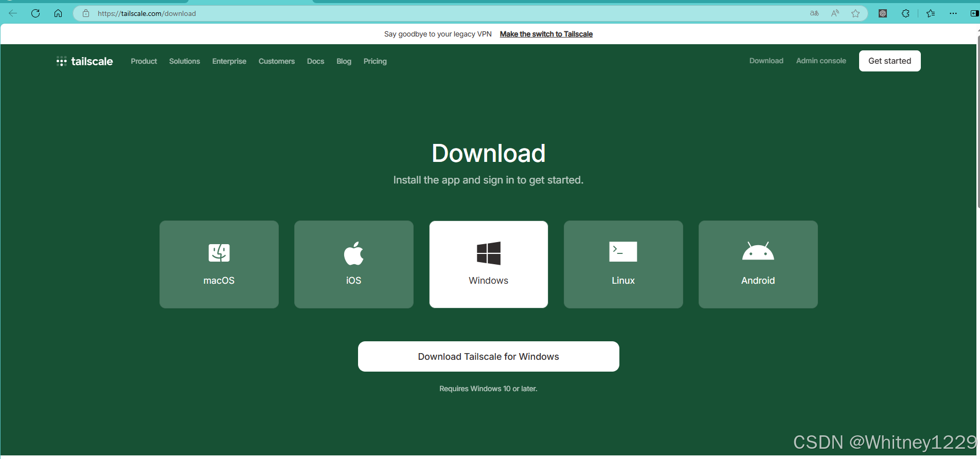Go to Docs
Viewport: 980px width, 459px height.
pyautogui.click(x=316, y=61)
